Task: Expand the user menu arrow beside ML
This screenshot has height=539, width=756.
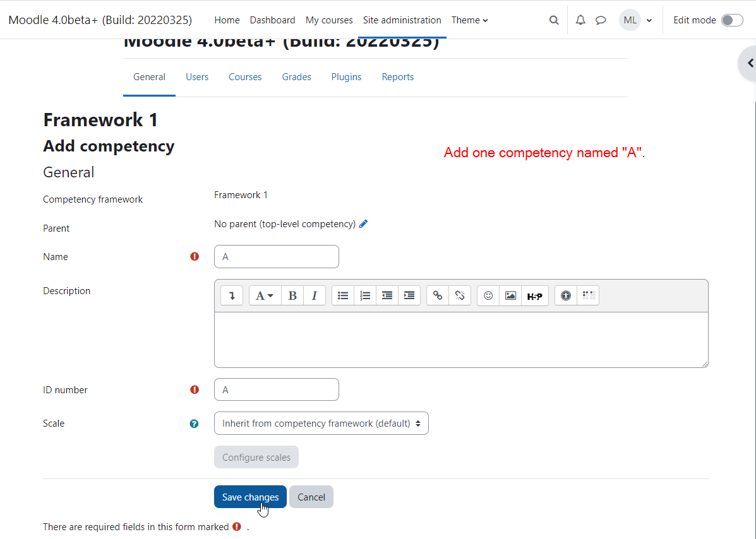Action: coord(649,21)
